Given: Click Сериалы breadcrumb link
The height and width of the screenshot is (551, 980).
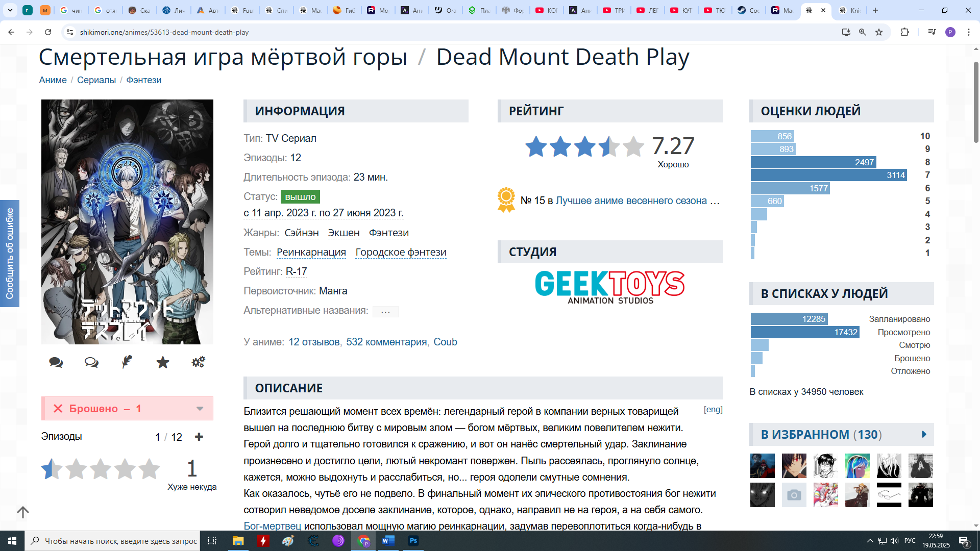Looking at the screenshot, I should point(96,80).
